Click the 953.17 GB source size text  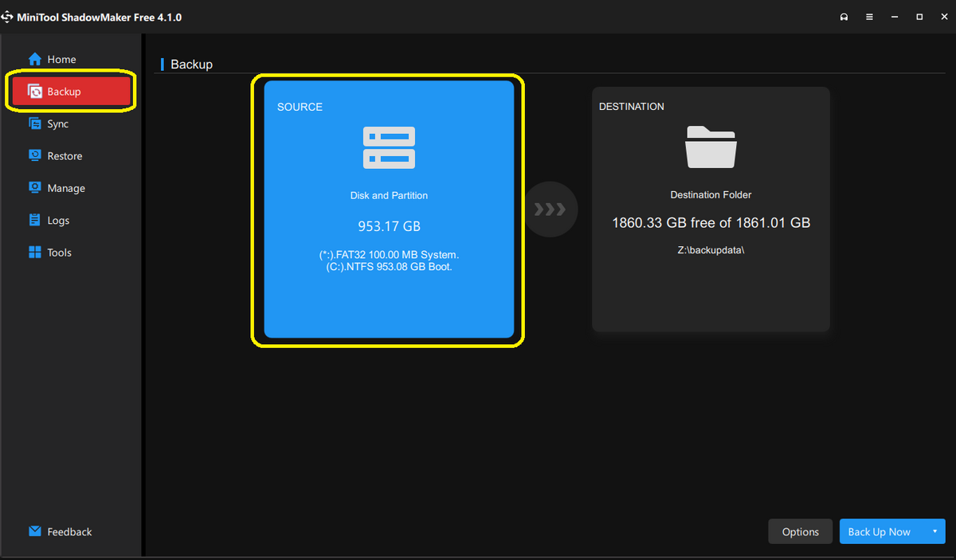[389, 226]
